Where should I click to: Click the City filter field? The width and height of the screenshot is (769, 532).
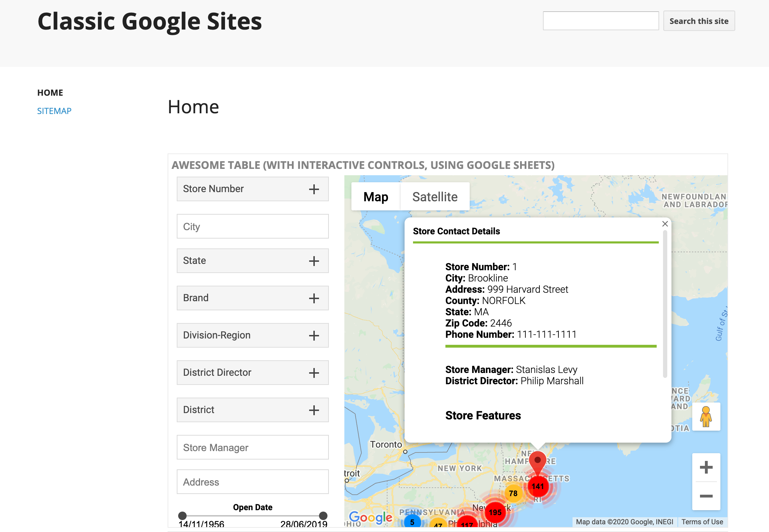point(253,226)
